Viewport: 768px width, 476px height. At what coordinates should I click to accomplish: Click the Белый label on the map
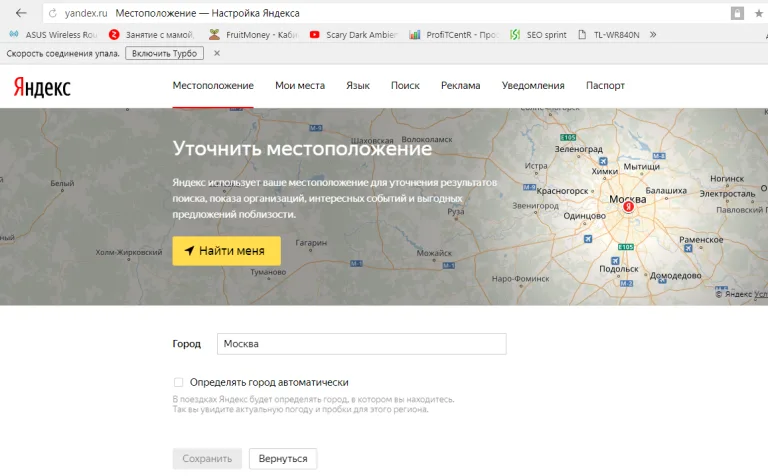(x=62, y=183)
